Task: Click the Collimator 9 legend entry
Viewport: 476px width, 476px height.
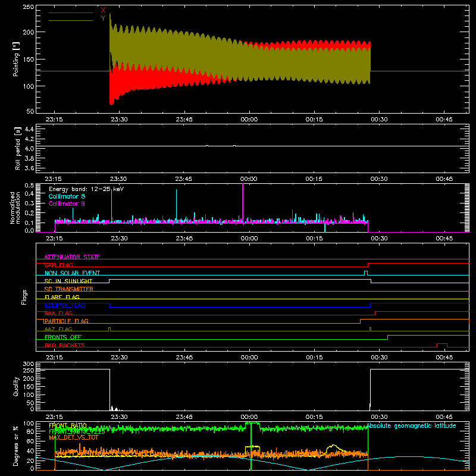Action: click(x=67, y=203)
